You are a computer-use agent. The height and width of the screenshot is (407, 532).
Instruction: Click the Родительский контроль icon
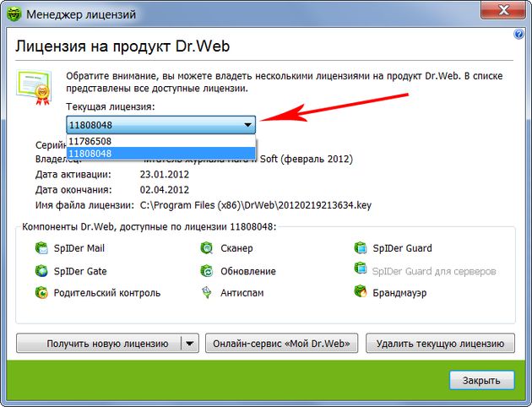pos(41,293)
